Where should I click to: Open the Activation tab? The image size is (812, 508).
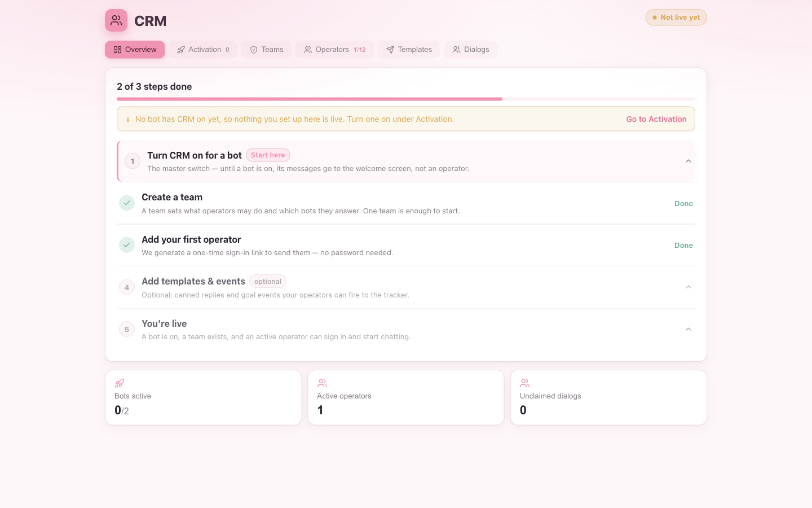pos(203,50)
